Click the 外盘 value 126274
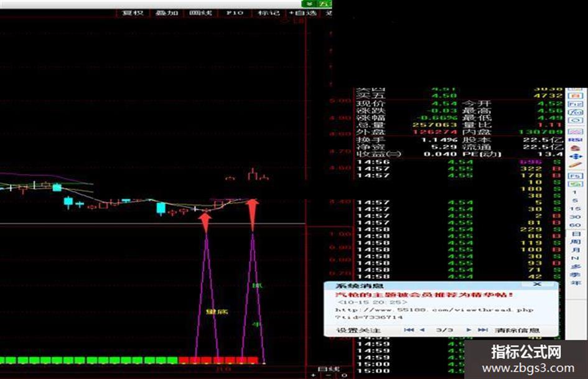588x379 pixels. coord(435,132)
